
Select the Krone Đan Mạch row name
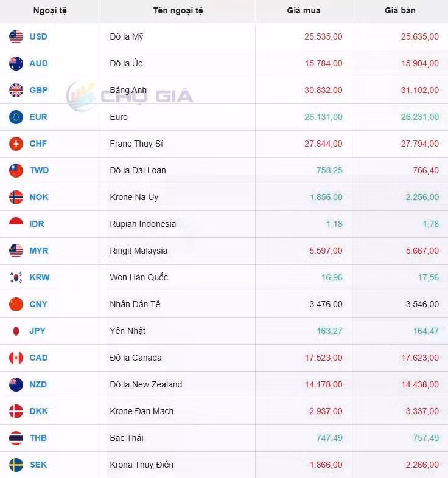click(142, 411)
